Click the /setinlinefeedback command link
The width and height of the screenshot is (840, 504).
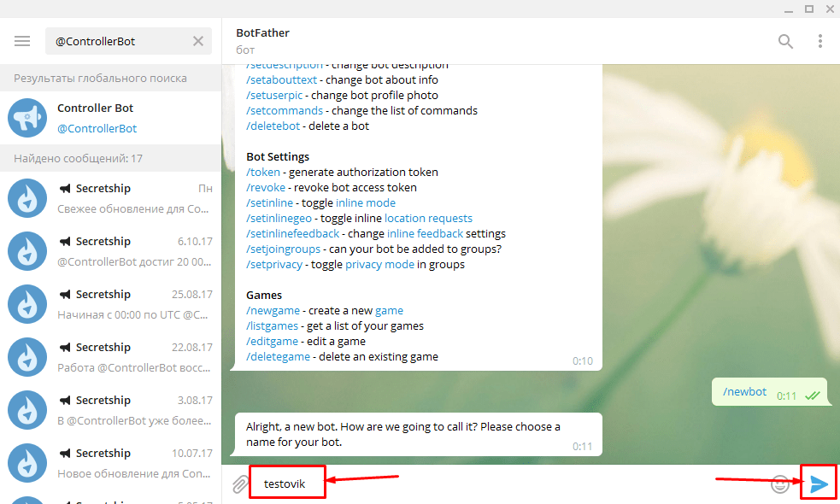click(292, 233)
